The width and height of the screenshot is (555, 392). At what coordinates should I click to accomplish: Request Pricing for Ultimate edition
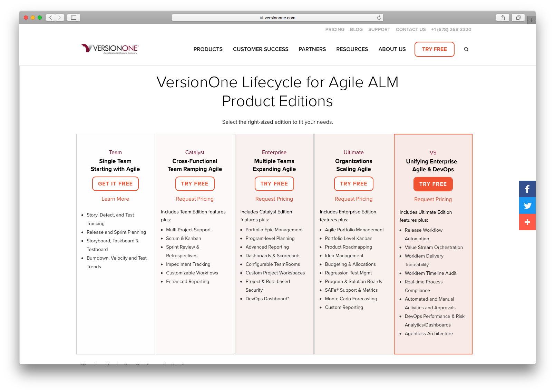point(353,199)
